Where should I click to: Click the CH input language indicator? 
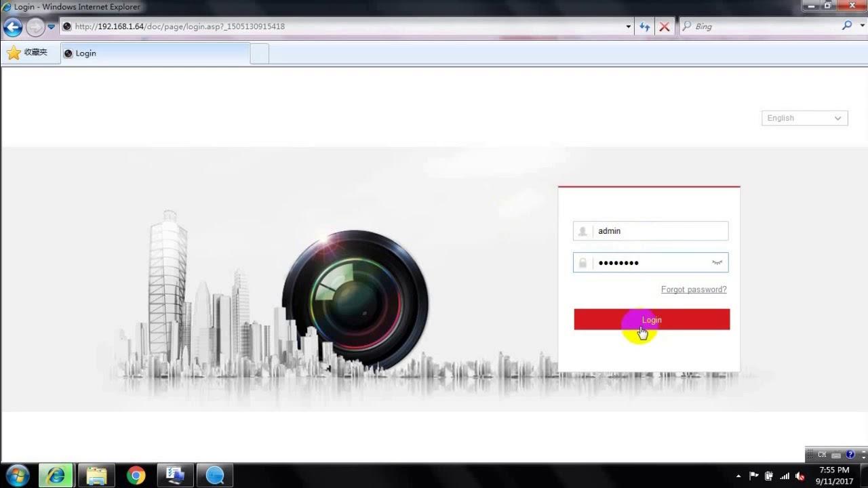tap(822, 455)
